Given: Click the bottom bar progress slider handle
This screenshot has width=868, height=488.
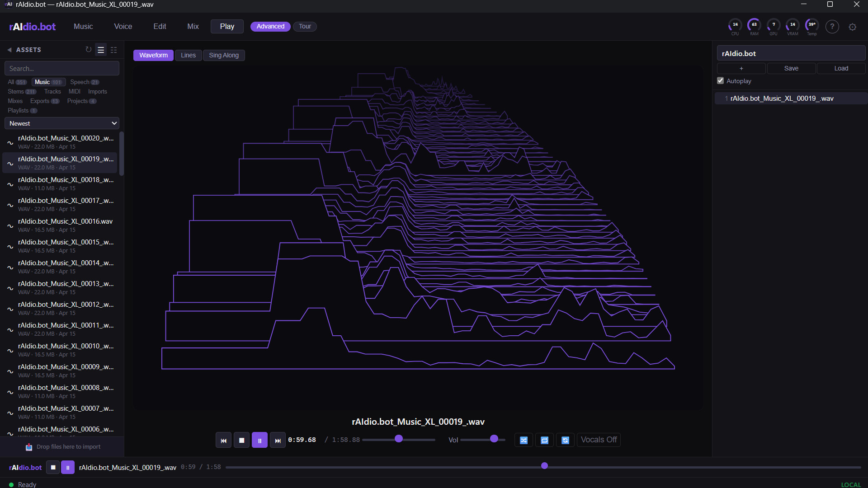Looking at the screenshot, I should click(544, 466).
